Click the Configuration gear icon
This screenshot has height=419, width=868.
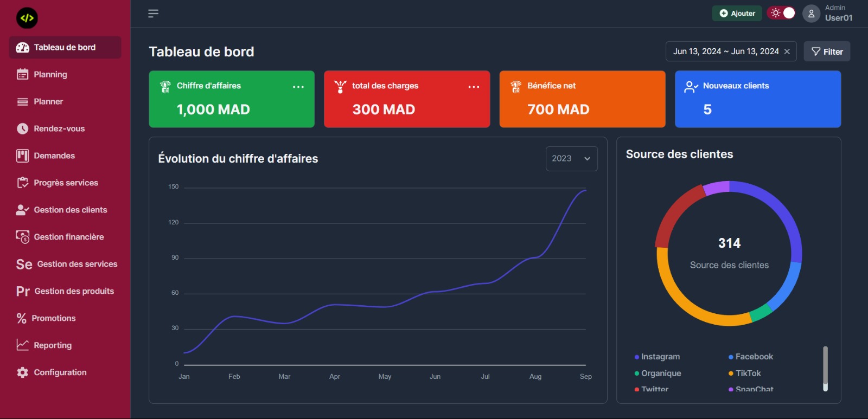tap(22, 372)
